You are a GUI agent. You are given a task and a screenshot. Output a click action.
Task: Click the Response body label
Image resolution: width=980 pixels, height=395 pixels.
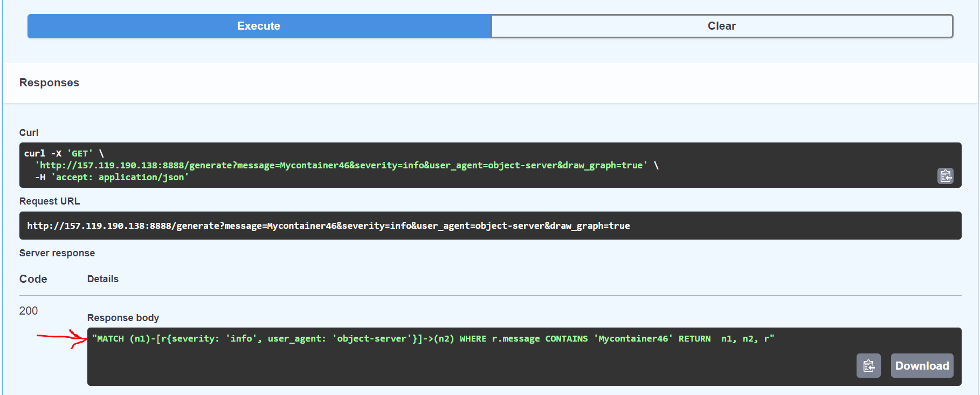123,318
